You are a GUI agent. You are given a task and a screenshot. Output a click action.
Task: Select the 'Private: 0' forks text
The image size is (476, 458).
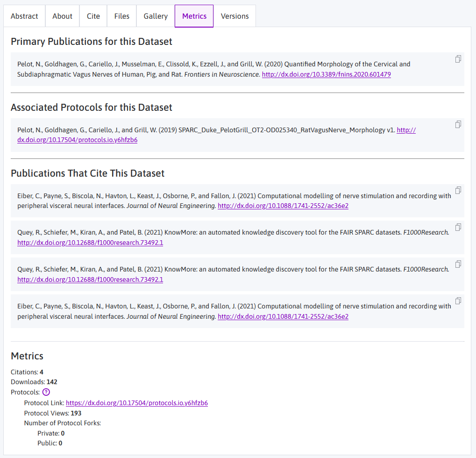(51, 433)
